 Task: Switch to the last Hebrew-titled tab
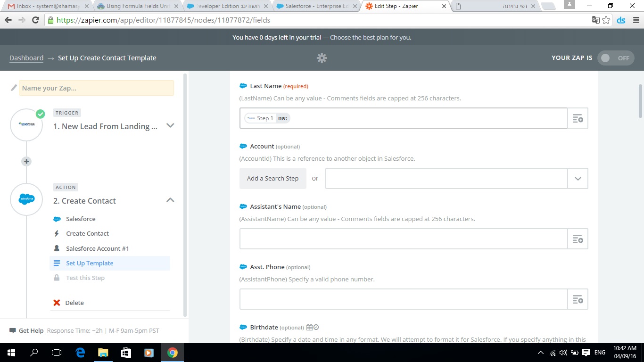pyautogui.click(x=495, y=6)
